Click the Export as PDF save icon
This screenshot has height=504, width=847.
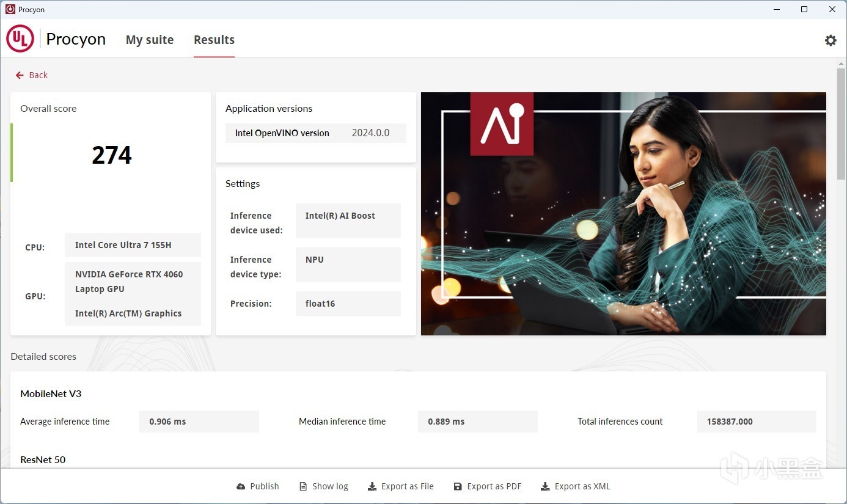point(458,486)
